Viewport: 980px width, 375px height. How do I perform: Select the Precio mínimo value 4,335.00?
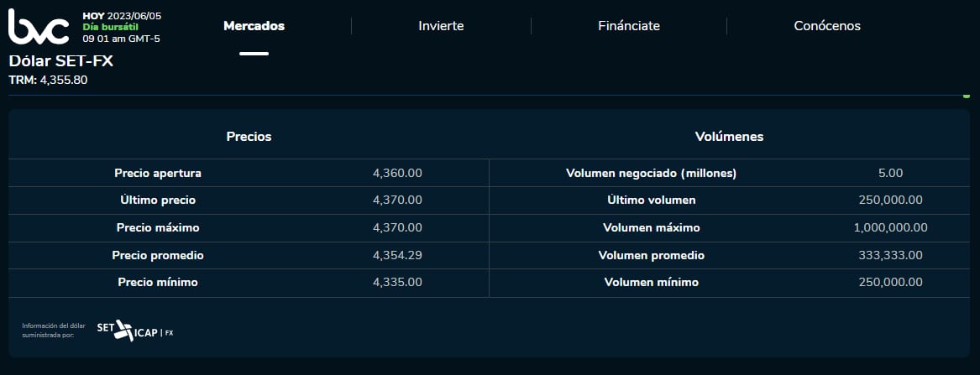click(x=397, y=283)
